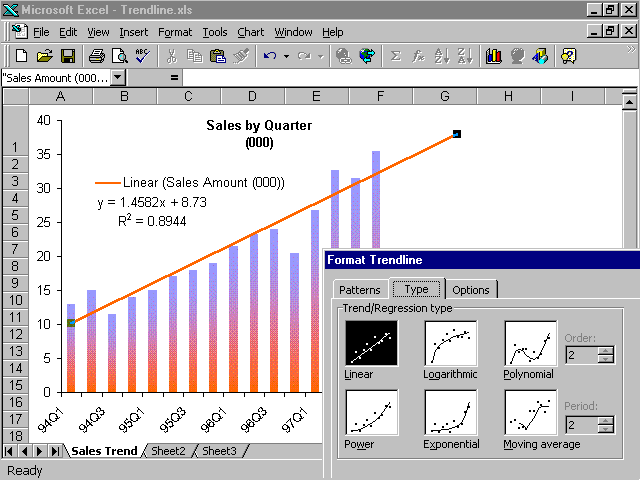Viewport: 640px width, 483px height.
Task: Click the Save floppy disk icon
Action: coord(68,56)
